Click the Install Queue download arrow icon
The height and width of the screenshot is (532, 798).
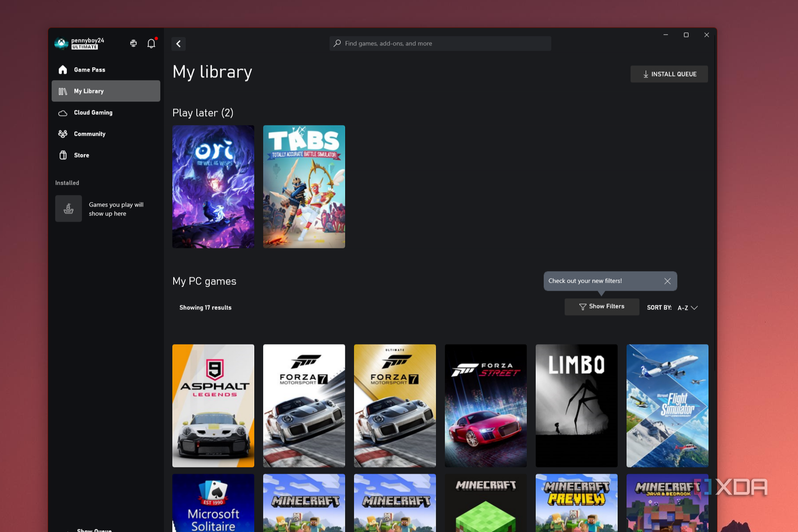tap(646, 74)
